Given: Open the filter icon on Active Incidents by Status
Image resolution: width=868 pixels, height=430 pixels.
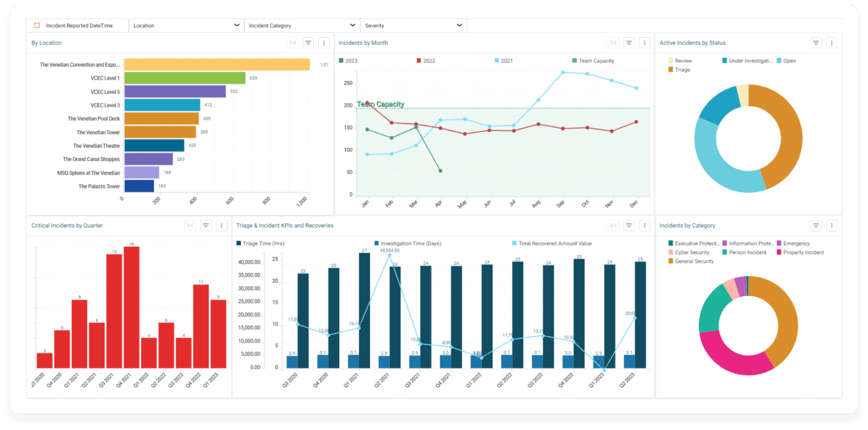Looking at the screenshot, I should pos(815,42).
